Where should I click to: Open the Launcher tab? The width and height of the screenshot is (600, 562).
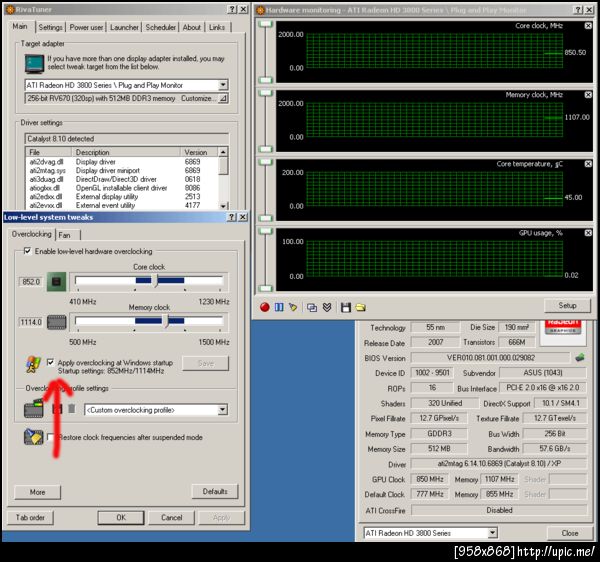[124, 27]
